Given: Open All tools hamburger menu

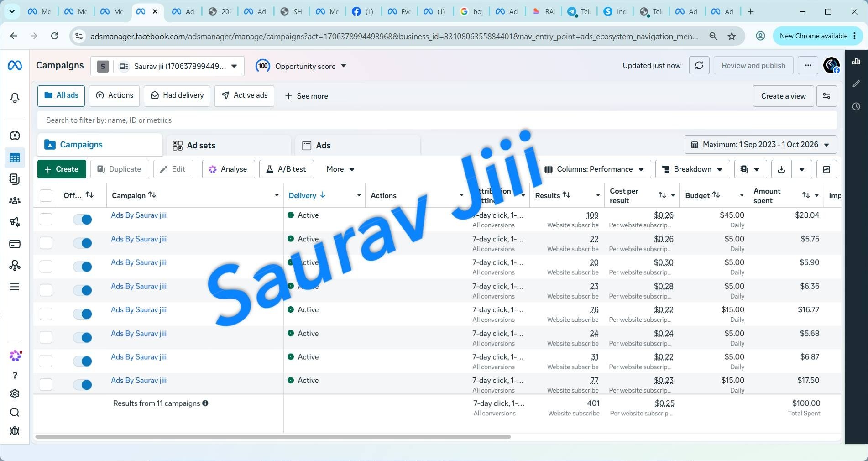Looking at the screenshot, I should pos(15,287).
